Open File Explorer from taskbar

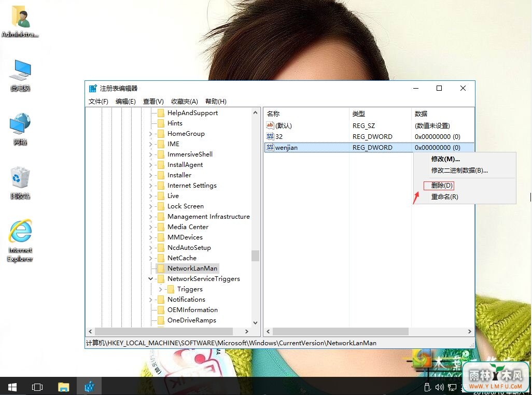pos(63,387)
